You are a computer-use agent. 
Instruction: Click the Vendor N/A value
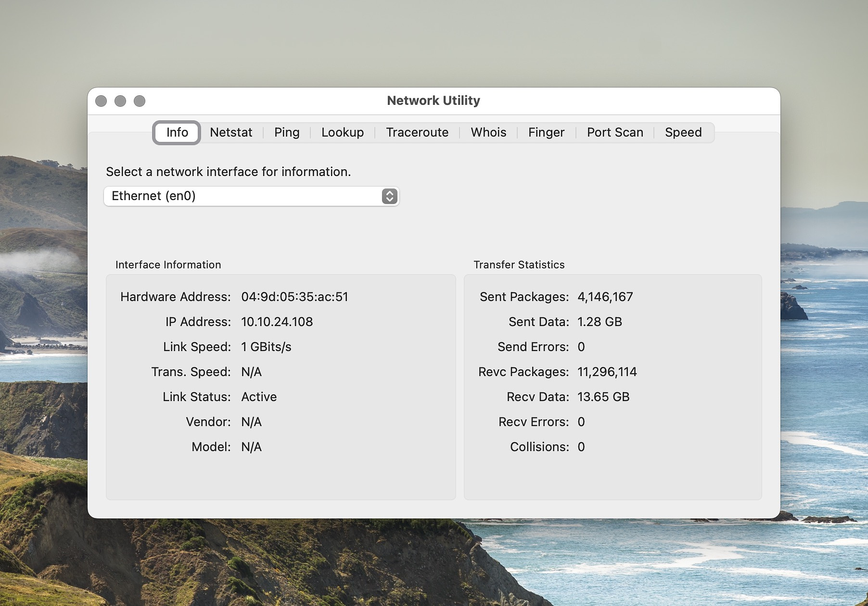pyautogui.click(x=251, y=422)
